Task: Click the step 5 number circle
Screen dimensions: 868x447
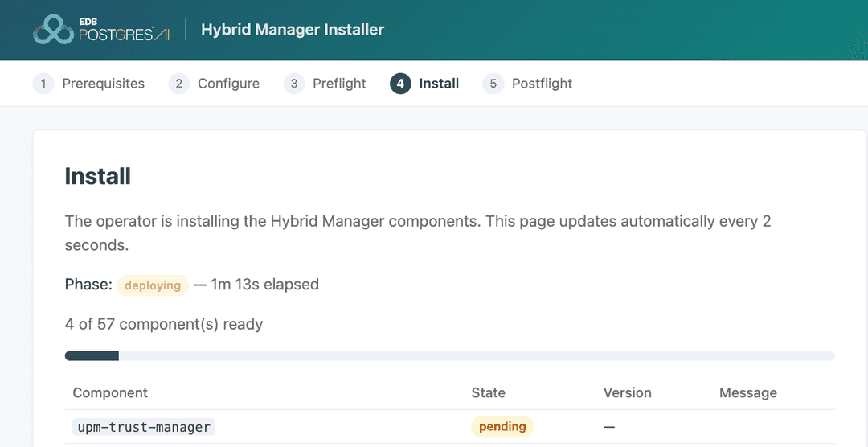Action: (493, 84)
